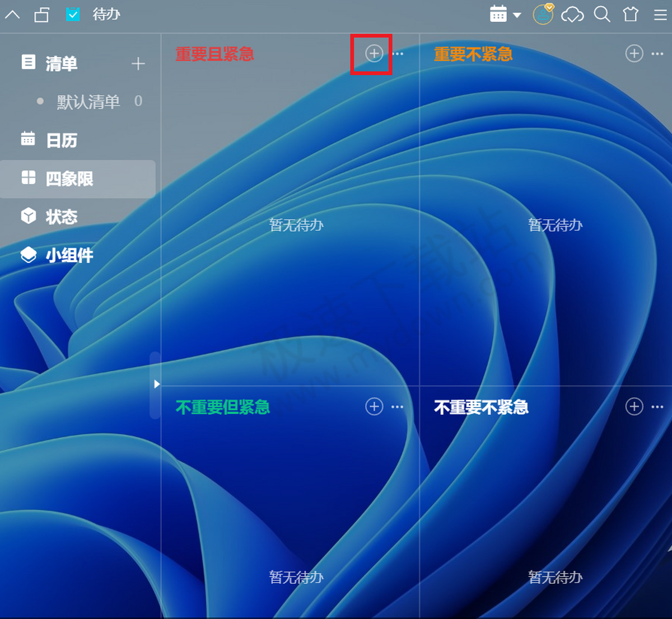Click the cloud sync icon
The width and height of the screenshot is (672, 619).
point(572,15)
